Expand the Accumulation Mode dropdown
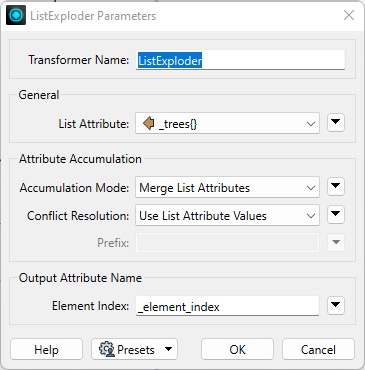The height and width of the screenshot is (370, 365). (x=227, y=188)
